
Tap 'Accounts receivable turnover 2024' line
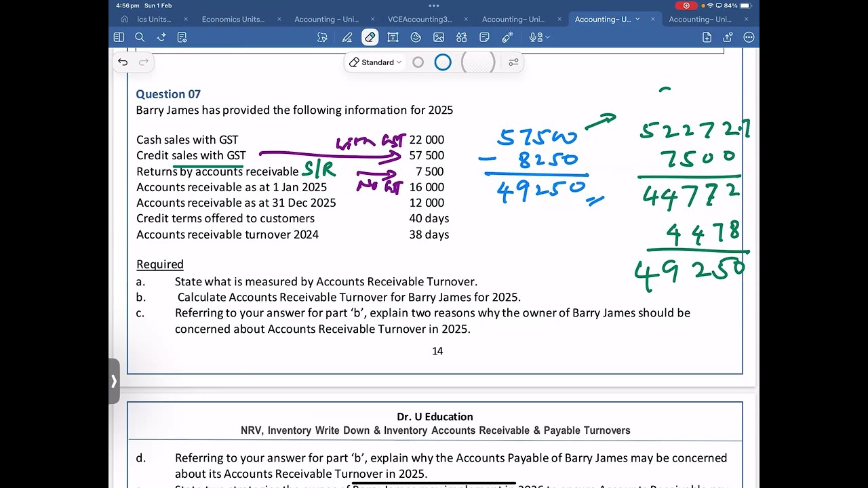coord(227,235)
